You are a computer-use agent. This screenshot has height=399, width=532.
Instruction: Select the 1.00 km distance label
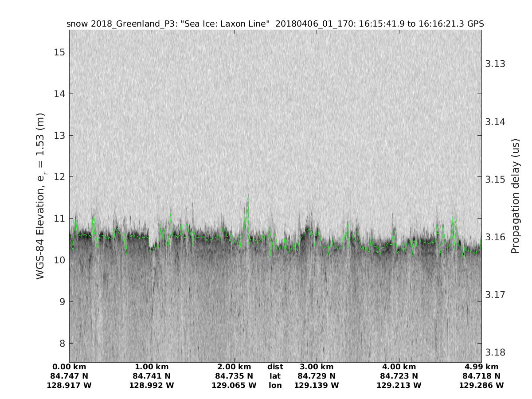click(152, 367)
